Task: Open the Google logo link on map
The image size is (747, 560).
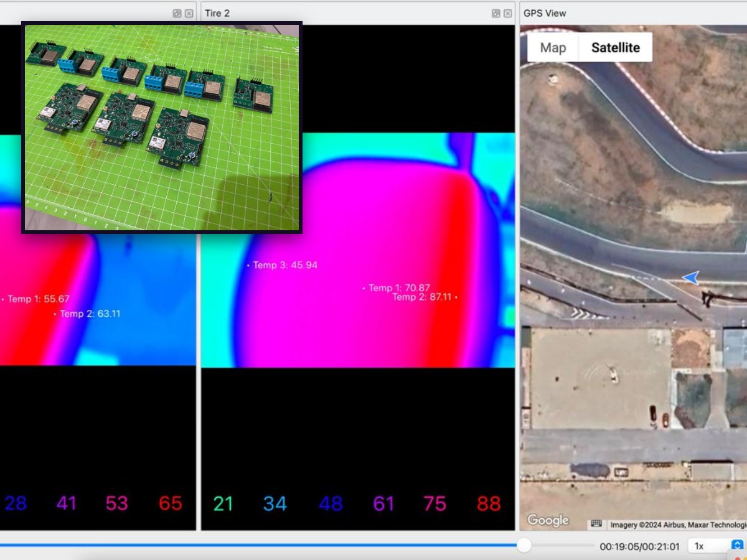Action: [x=548, y=520]
